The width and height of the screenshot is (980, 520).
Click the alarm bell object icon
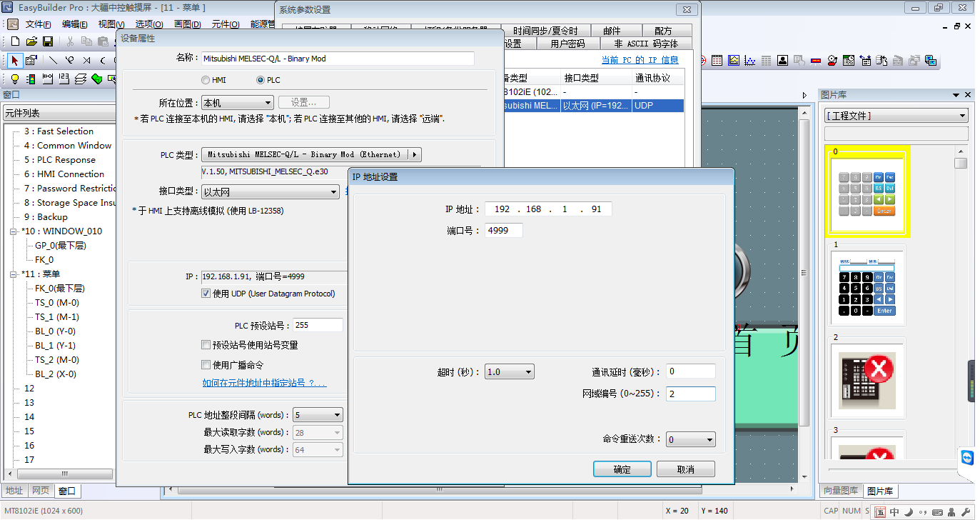pyautogui.click(x=832, y=61)
